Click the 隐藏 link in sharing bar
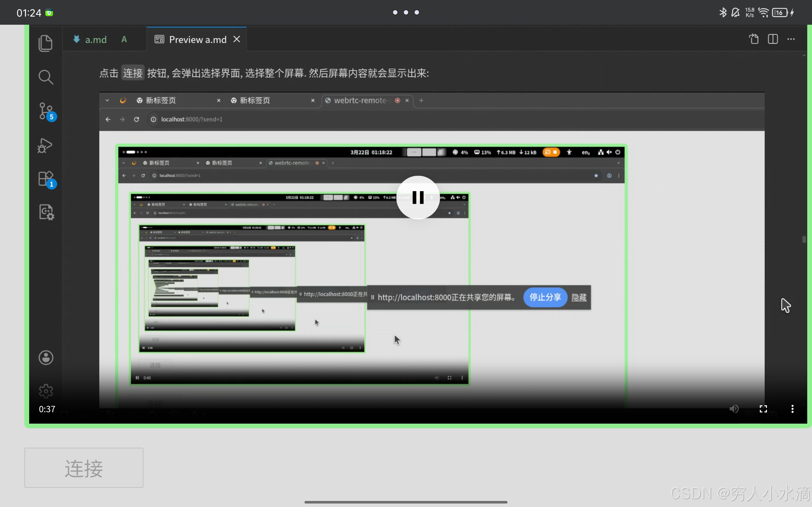Image resolution: width=812 pixels, height=507 pixels. tap(579, 298)
